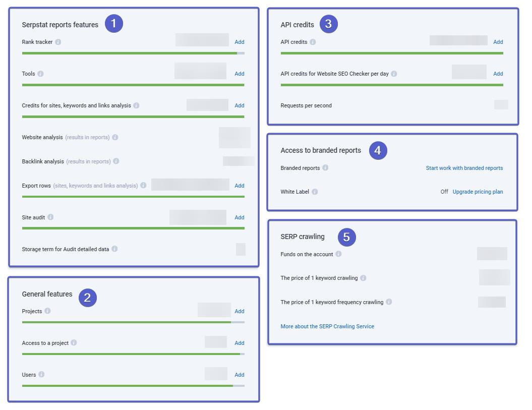Screen dimensions: 532x410
Task: Click Add next to Export rows
Action: click(239, 186)
